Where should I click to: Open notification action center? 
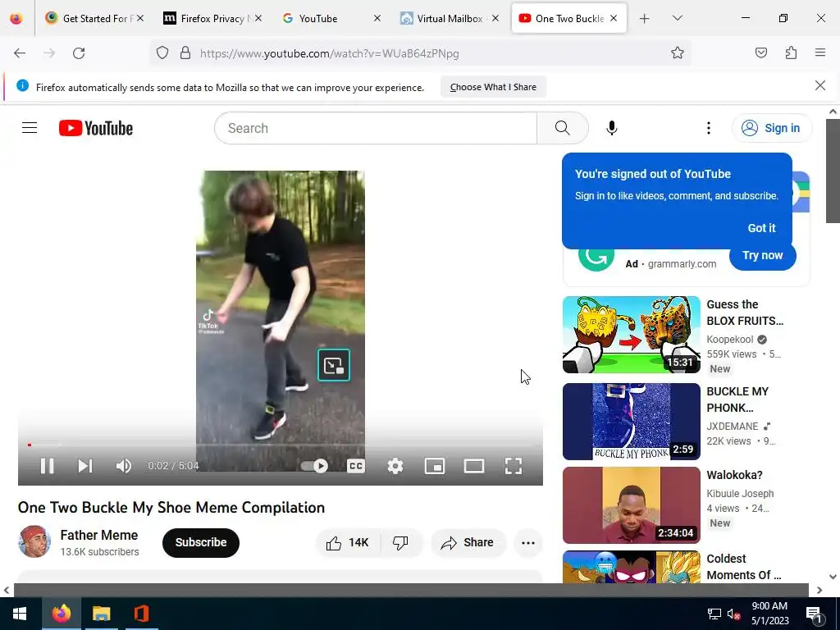[x=815, y=614]
